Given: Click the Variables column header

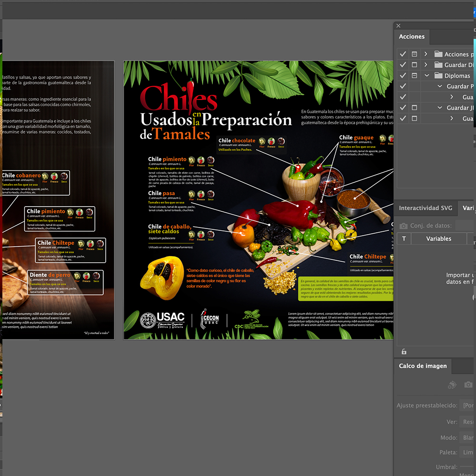Looking at the screenshot, I should (x=439, y=238).
